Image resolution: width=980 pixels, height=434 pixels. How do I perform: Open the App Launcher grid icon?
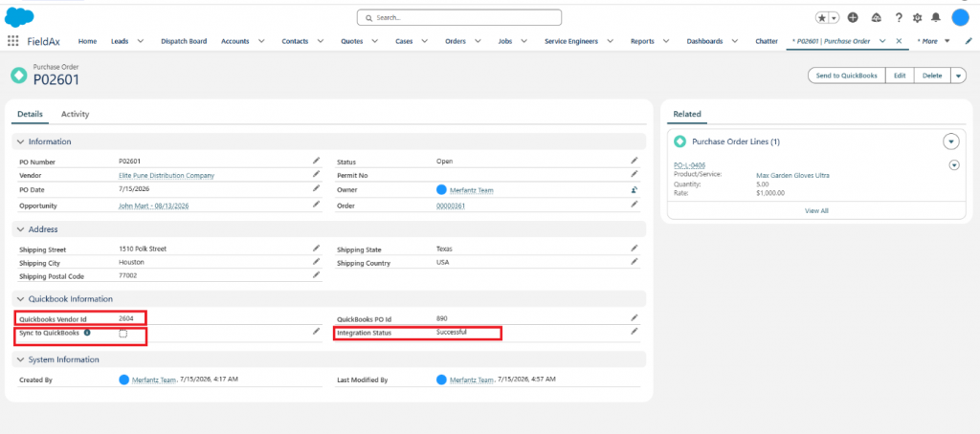click(12, 41)
